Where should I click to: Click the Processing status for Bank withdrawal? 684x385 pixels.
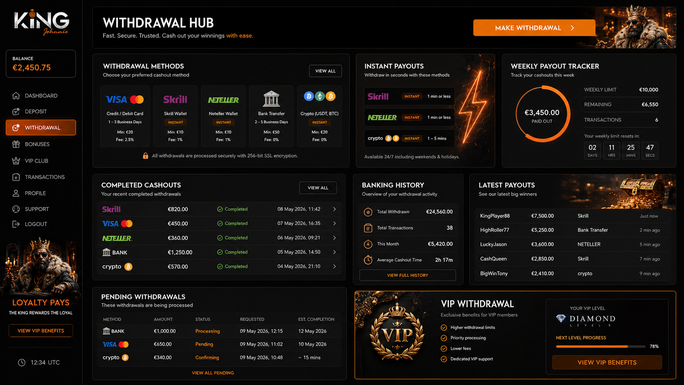[x=208, y=331]
